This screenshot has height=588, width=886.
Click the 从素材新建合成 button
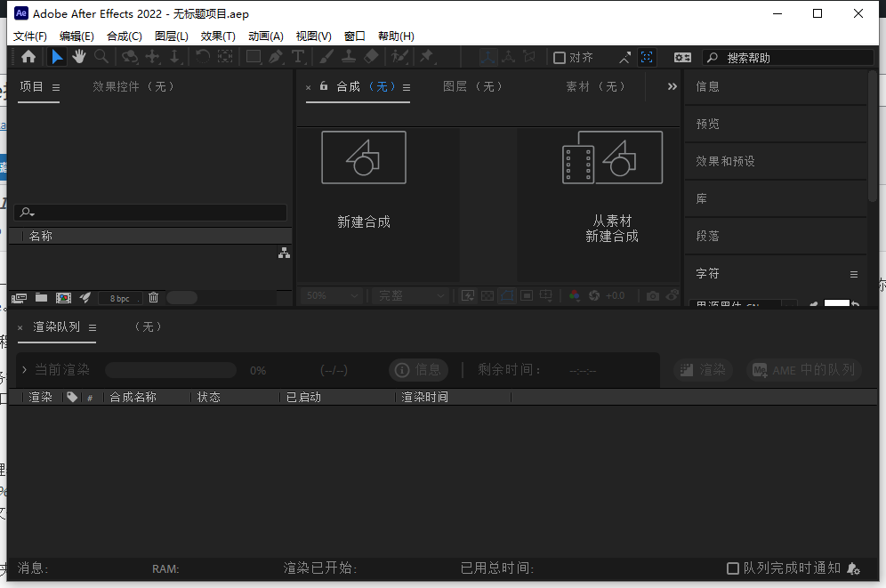612,188
